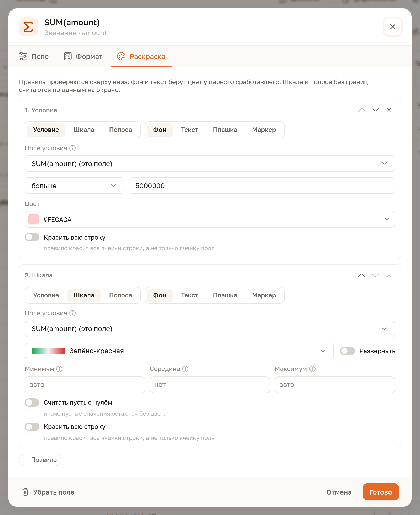Open the #FECACA color dropdown
The width and height of the screenshot is (420, 515).
[x=210, y=219]
